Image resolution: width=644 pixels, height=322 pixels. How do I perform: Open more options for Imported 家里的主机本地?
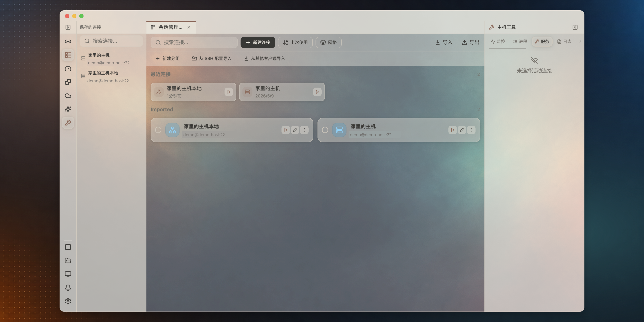click(304, 130)
